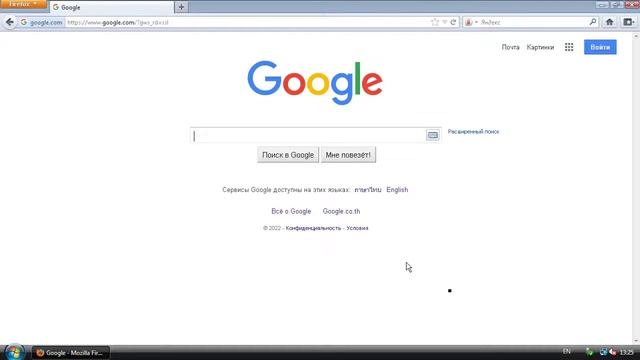Open the network tray icon
The height and width of the screenshot is (360, 640).
point(603,352)
